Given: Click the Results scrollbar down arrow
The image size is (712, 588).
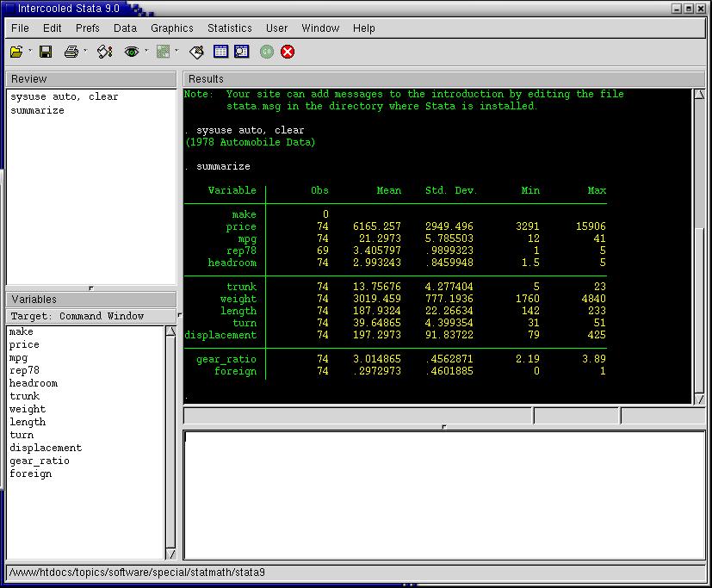Looking at the screenshot, I should point(699,399).
